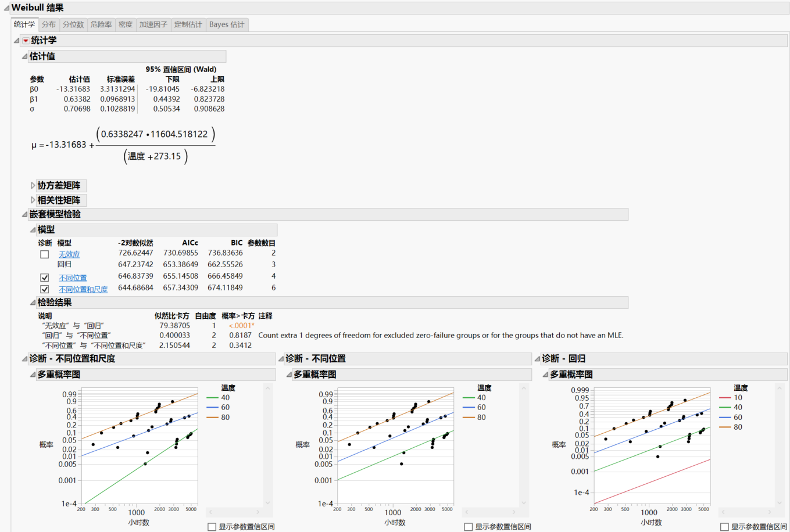Open the 加速因子 tab
790x532 pixels.
pos(152,24)
